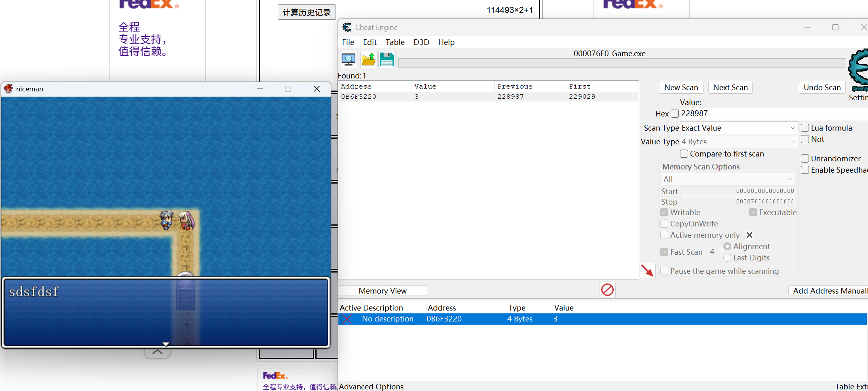Select the Last Digits radio button
The height and width of the screenshot is (391, 868).
pyautogui.click(x=727, y=258)
